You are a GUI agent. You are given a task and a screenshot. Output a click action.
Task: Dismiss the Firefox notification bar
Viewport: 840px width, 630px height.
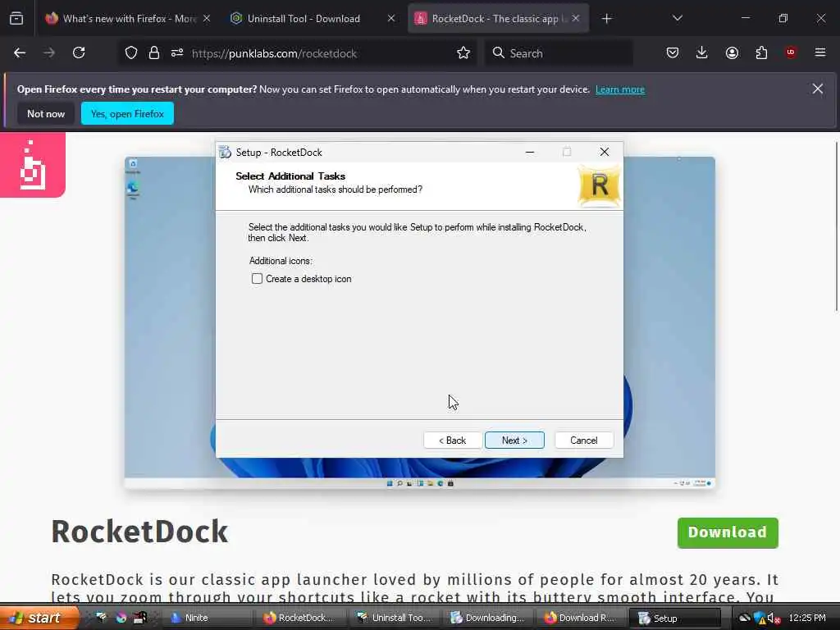(818, 89)
